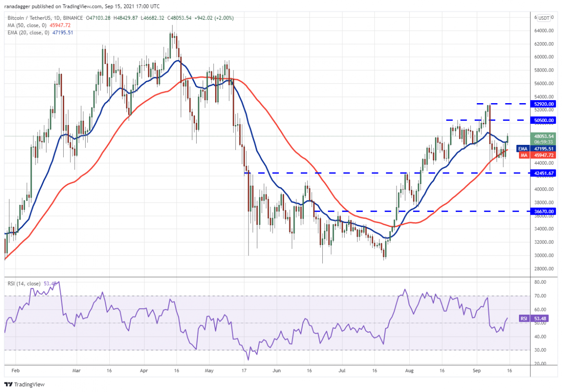This screenshot has width=562, height=392.
Task: Click the May label on time axis
Action: 209,370
